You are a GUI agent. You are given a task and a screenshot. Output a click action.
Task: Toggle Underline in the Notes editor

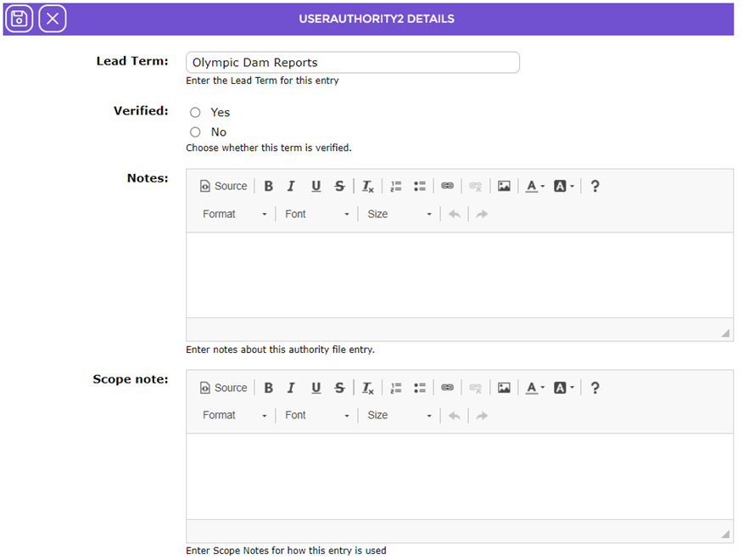click(x=316, y=187)
